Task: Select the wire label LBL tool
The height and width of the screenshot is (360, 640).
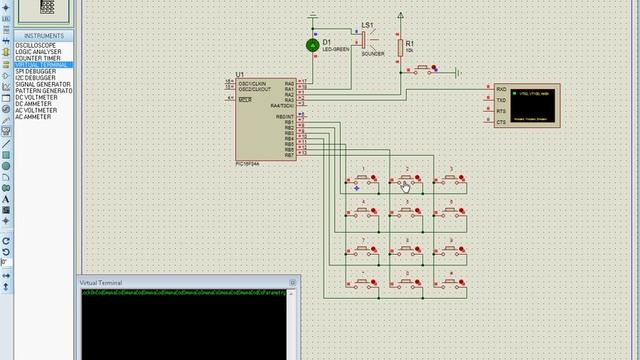Action: [x=6, y=18]
